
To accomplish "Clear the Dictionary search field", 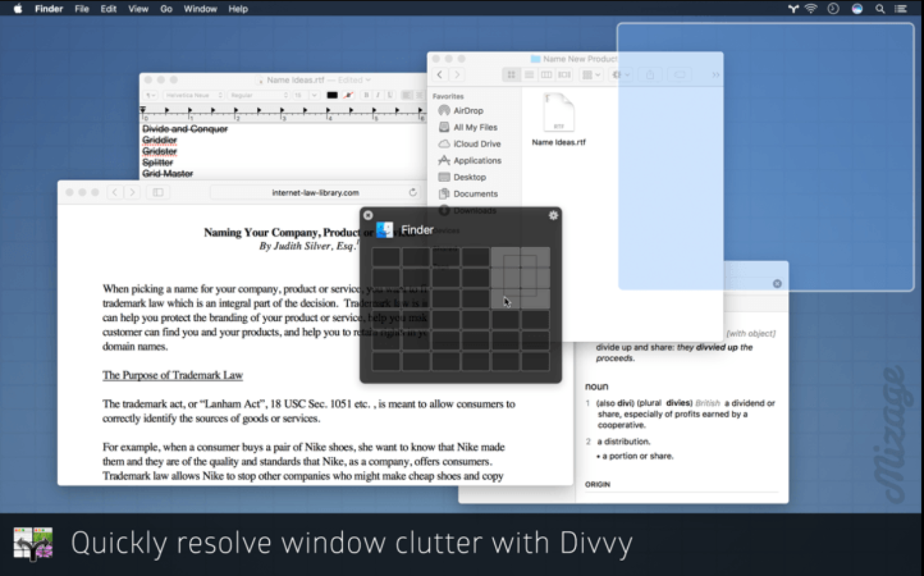I will [777, 283].
